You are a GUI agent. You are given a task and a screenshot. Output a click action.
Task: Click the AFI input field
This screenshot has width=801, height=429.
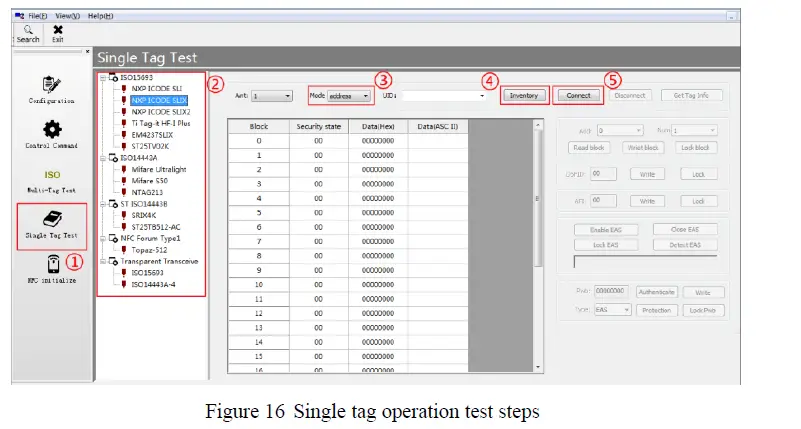(603, 201)
